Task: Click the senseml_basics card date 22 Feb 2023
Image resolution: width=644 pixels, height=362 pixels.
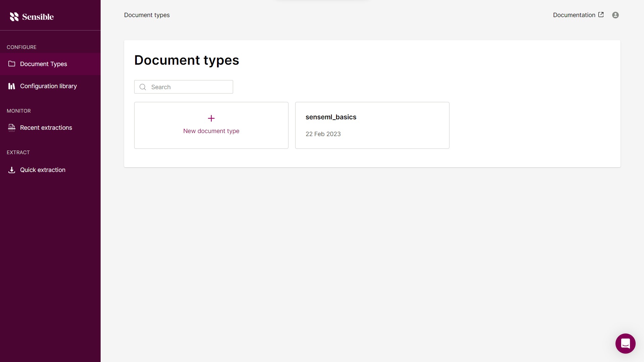Action: click(x=323, y=134)
